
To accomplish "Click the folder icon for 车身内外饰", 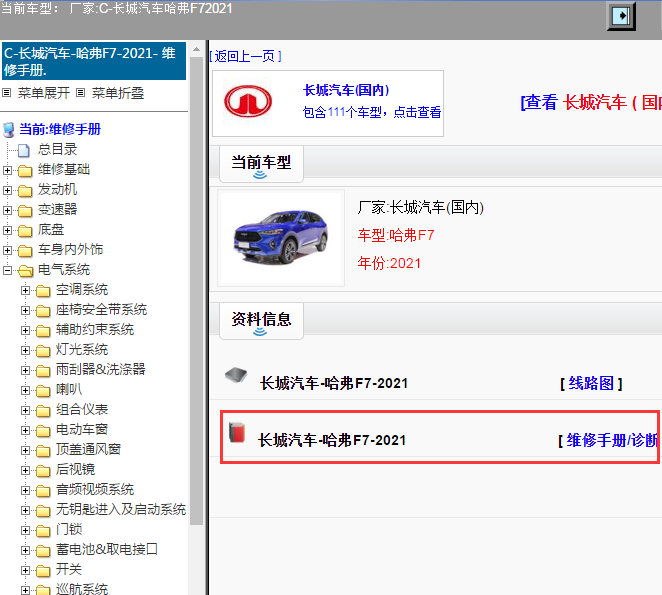I will coord(25,251).
